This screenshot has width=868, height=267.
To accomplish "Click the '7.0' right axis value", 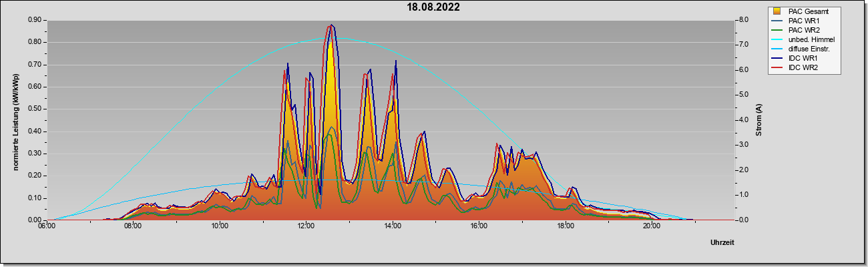I will tap(743, 45).
